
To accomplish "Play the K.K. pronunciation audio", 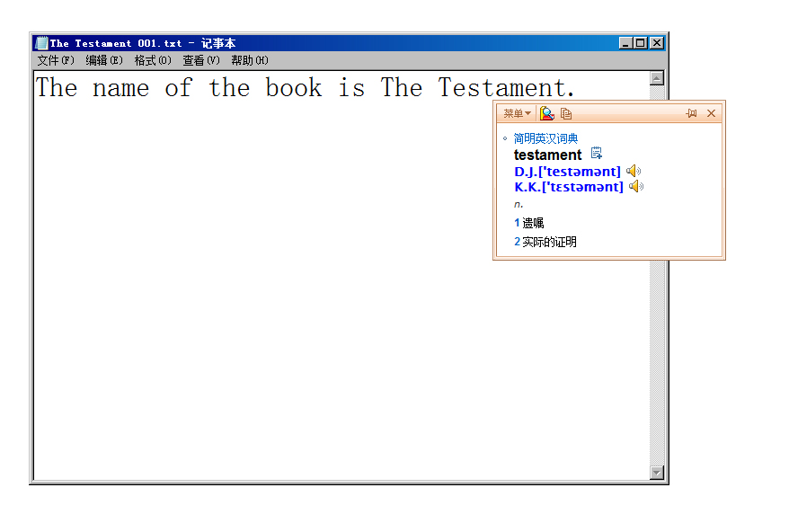I will click(636, 186).
